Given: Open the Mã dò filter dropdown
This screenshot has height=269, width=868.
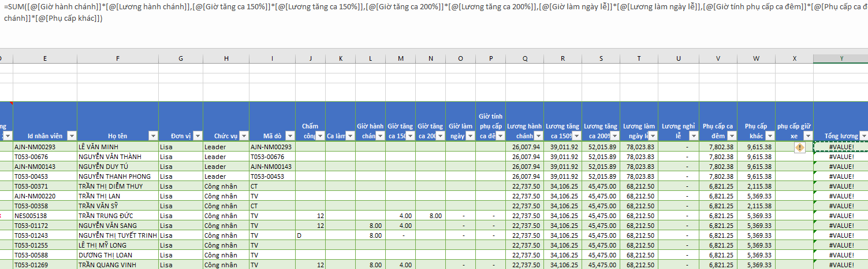Looking at the screenshot, I should point(289,136).
